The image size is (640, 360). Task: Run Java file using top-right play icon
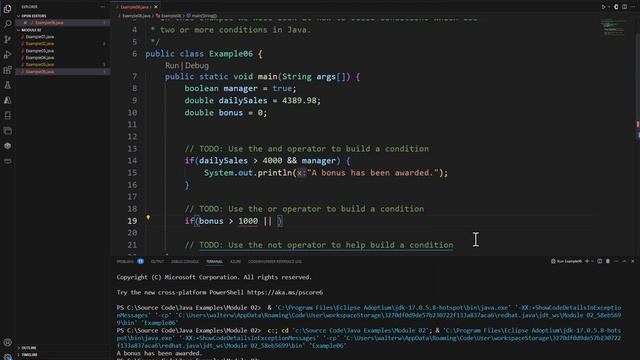click(x=603, y=7)
